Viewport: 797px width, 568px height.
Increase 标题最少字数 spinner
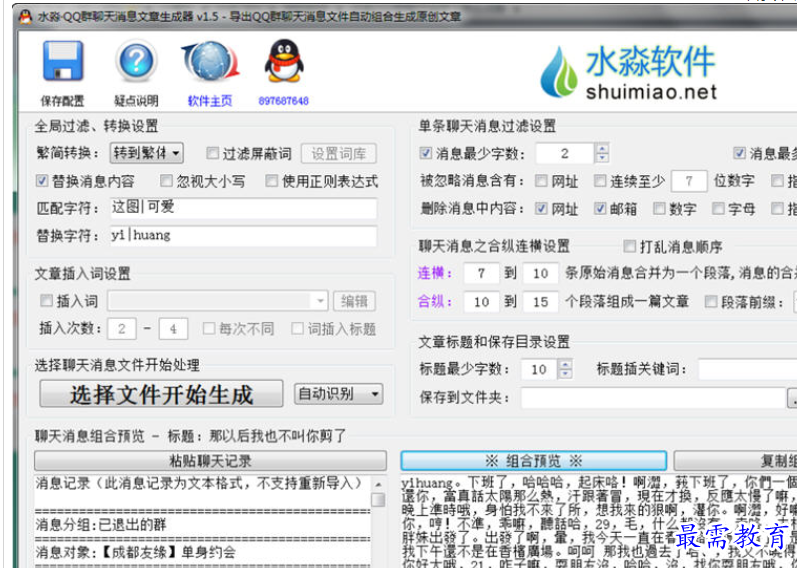tap(565, 365)
